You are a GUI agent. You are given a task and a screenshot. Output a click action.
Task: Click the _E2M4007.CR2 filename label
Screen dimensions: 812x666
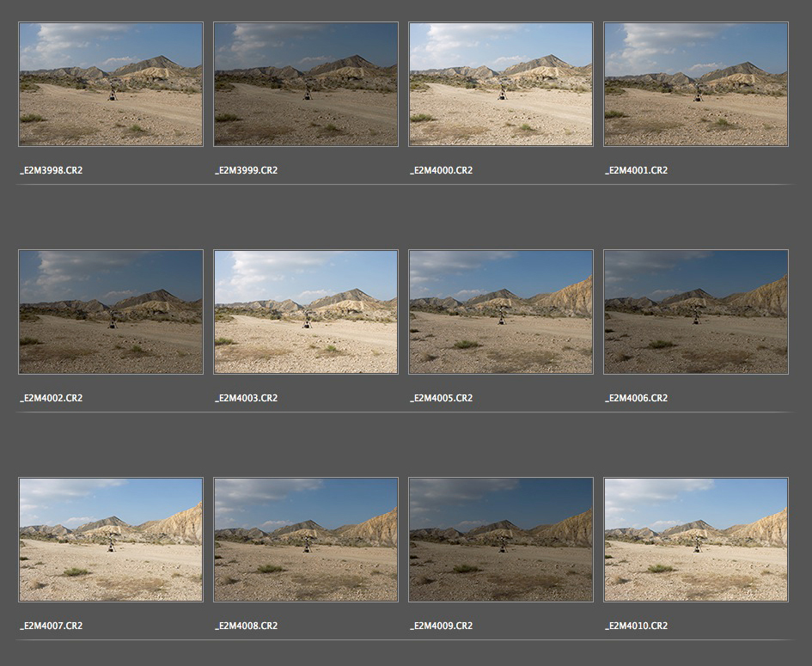52,626
